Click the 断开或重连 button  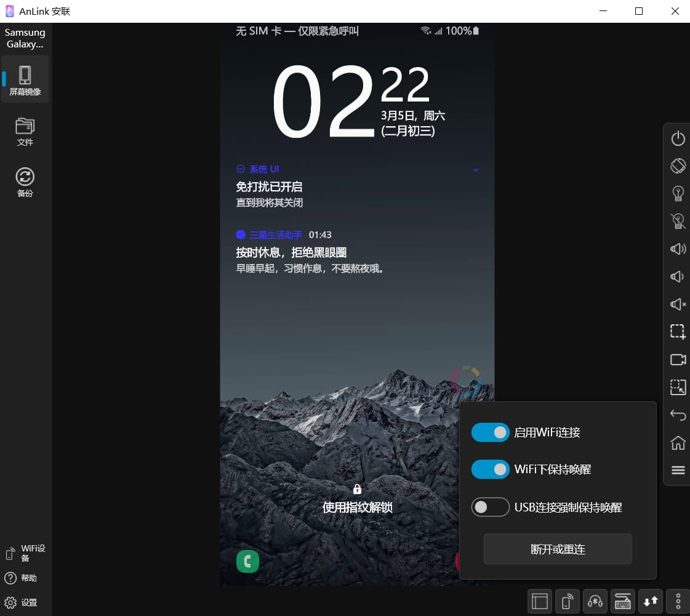click(x=558, y=549)
